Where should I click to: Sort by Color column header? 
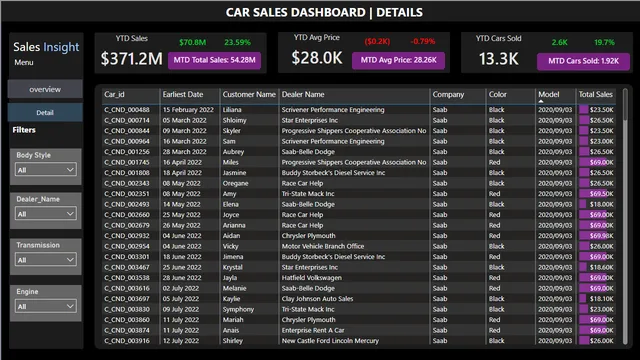[498, 94]
